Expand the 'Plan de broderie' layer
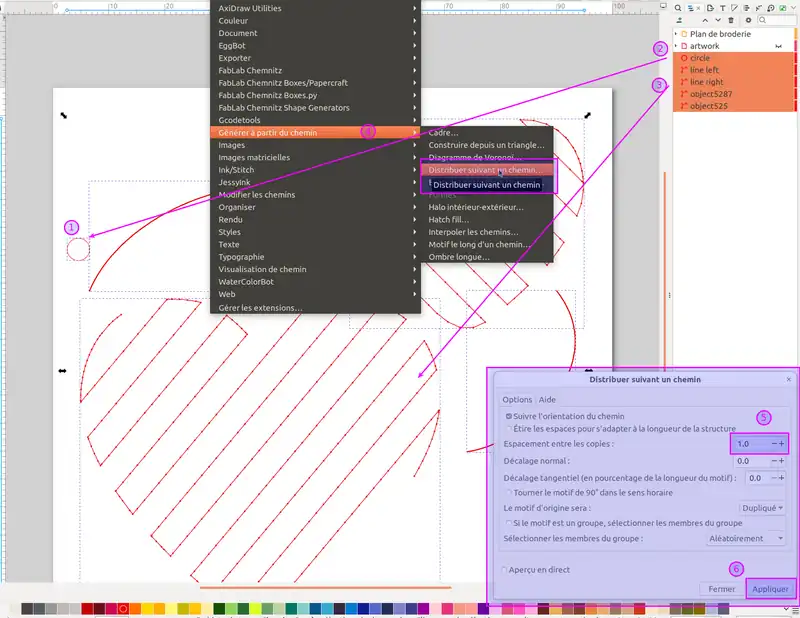The image size is (800, 618). coord(678,33)
